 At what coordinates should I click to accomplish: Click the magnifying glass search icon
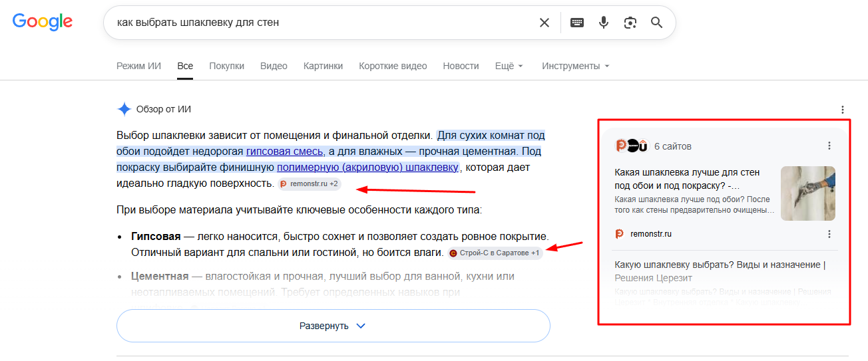pos(657,23)
